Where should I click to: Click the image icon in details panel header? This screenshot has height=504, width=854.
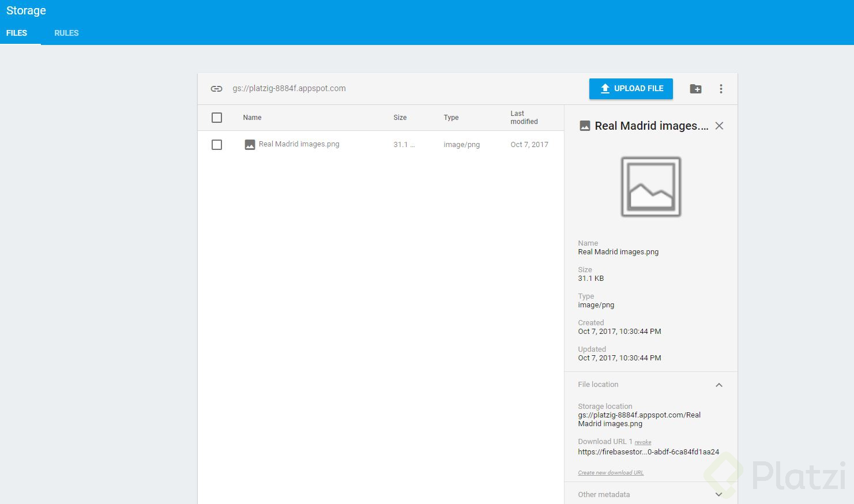tap(585, 126)
